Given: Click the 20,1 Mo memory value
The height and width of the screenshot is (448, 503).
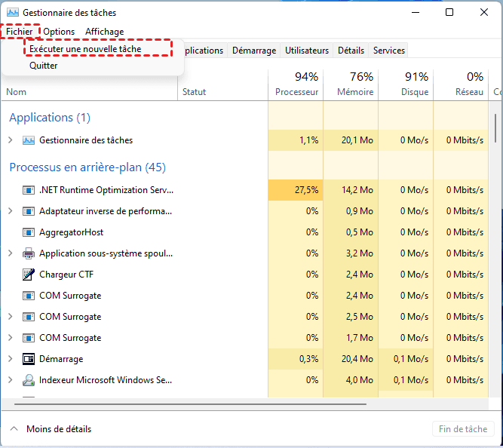Looking at the screenshot, I should [357, 140].
